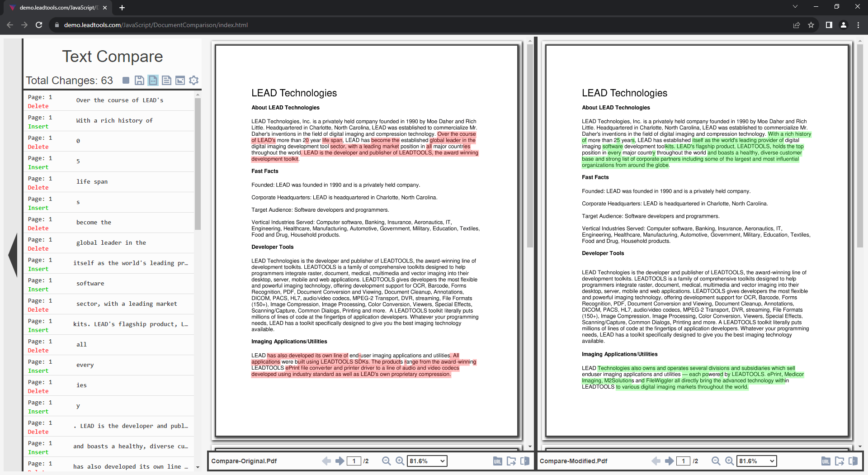Image resolution: width=868 pixels, height=475 pixels.
Task: Select 'and boasts a healthy, diverse cu…' change
Action: pyautogui.click(x=109, y=446)
